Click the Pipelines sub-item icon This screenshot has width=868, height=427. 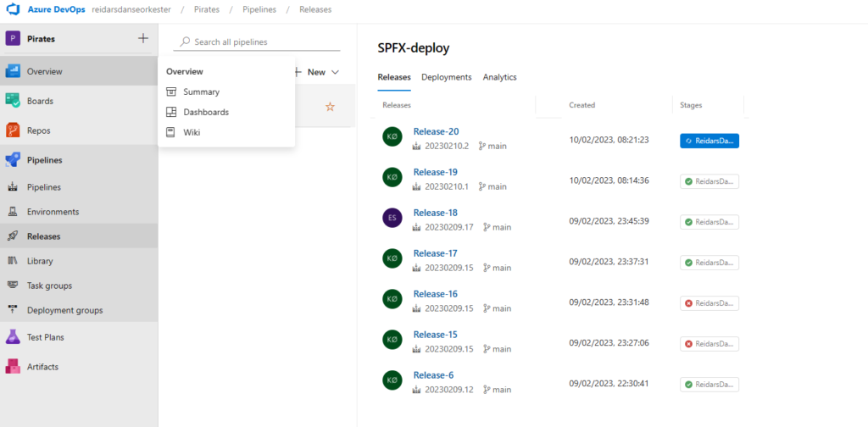(13, 187)
